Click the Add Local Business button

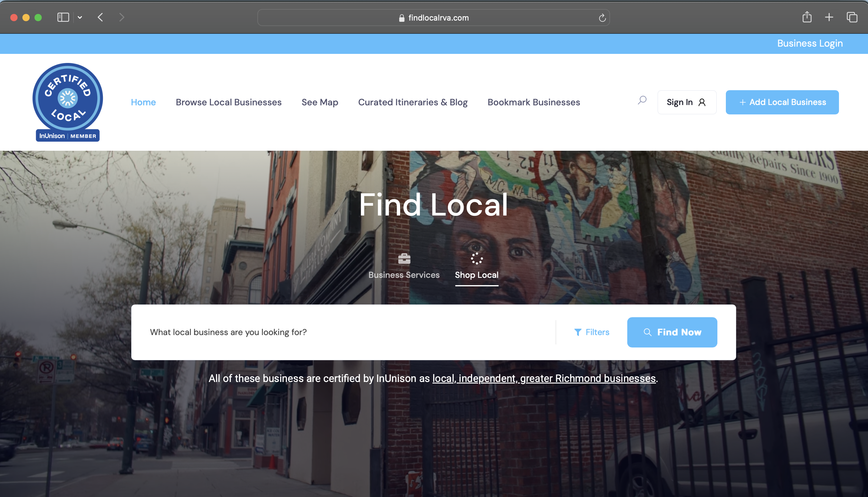coord(782,102)
